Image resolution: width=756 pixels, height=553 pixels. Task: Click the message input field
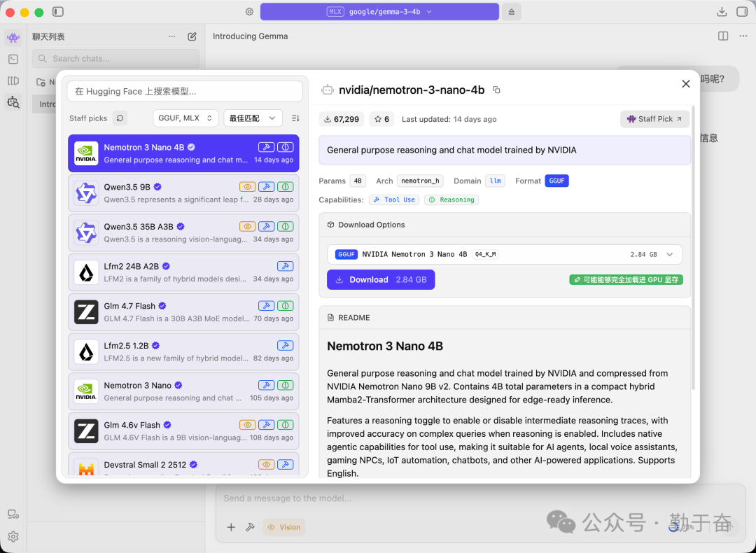pyautogui.click(x=480, y=498)
